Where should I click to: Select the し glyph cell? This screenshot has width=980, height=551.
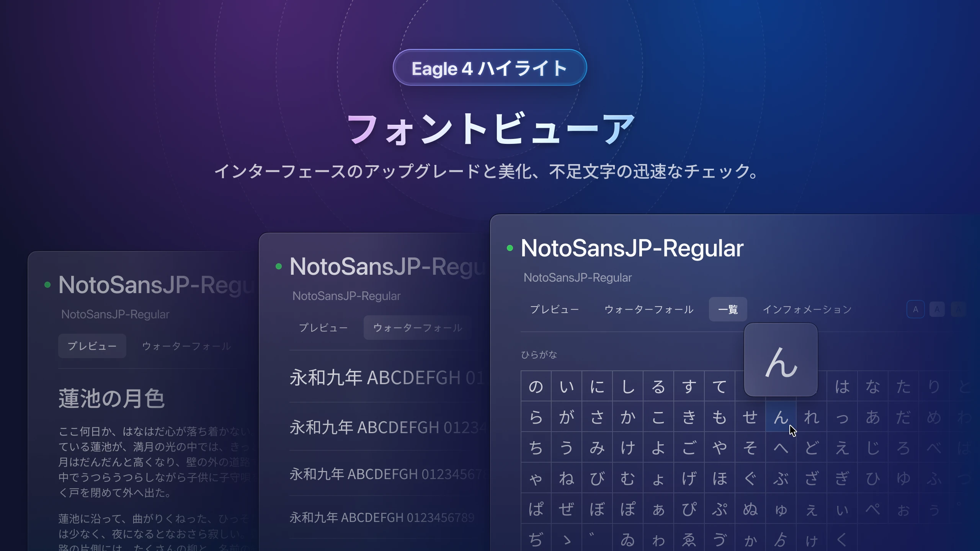tap(628, 386)
